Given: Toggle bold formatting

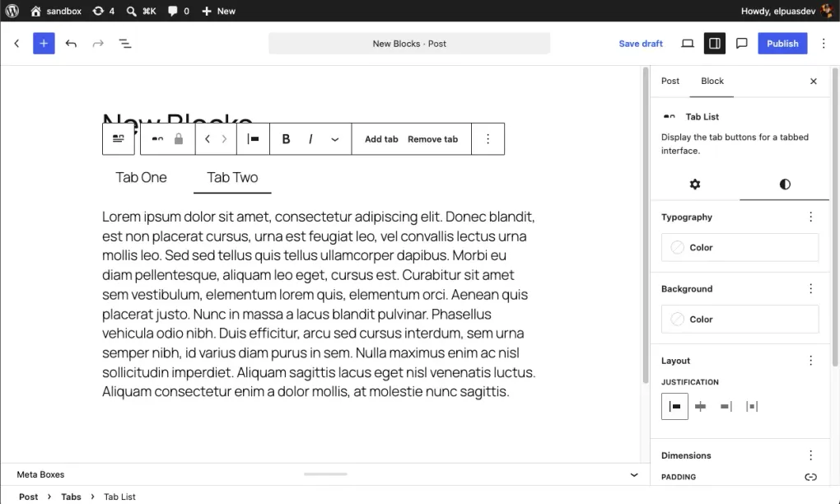Looking at the screenshot, I should coord(286,138).
